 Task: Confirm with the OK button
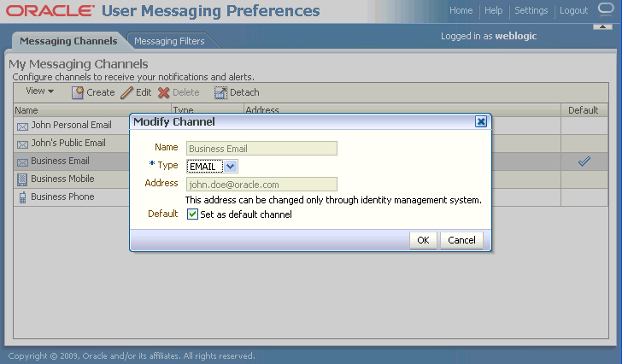[x=423, y=240]
